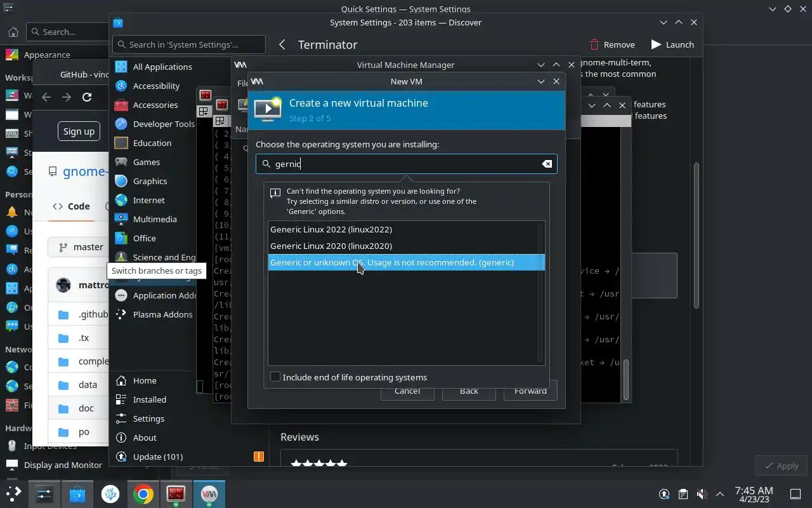Switch to Virtual Machine Manager in taskbar

pos(209,493)
